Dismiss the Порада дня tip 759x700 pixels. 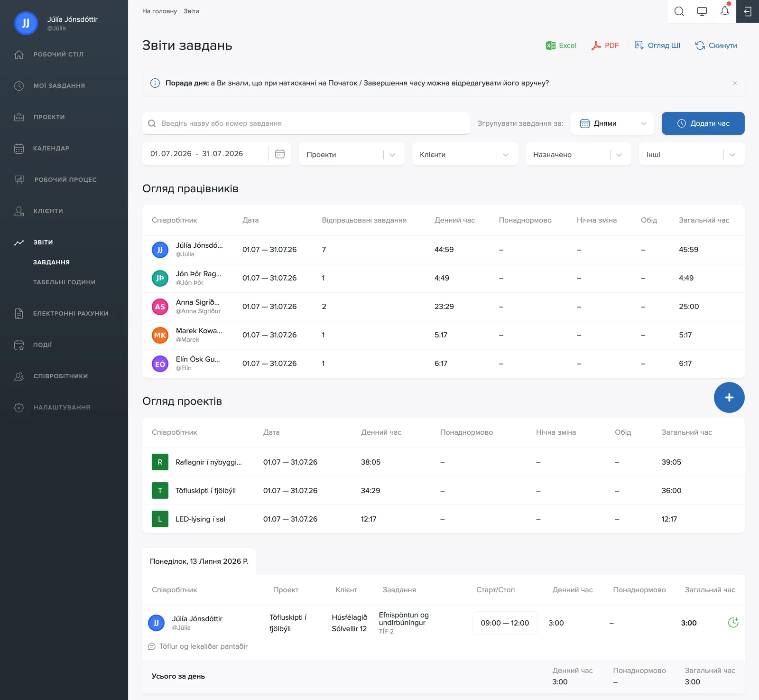pos(734,83)
